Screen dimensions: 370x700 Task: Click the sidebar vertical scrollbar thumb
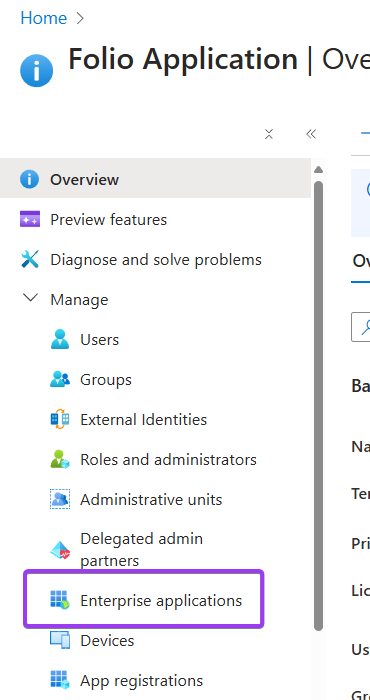(x=318, y=405)
